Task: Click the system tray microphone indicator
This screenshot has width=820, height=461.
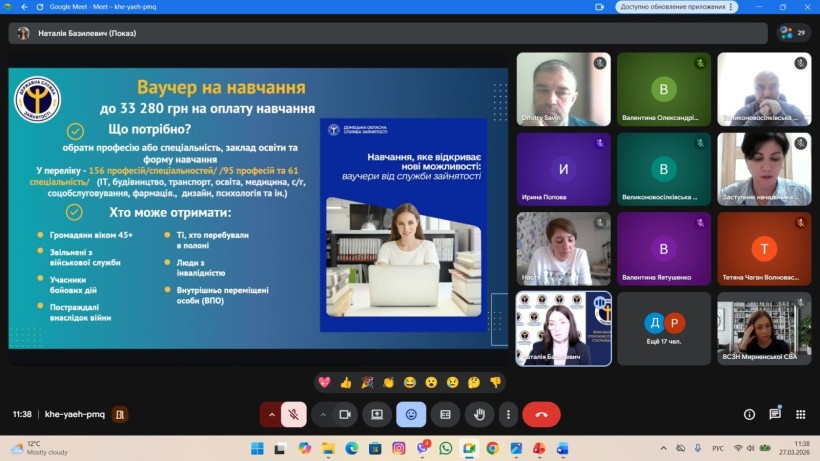Action: click(x=698, y=448)
